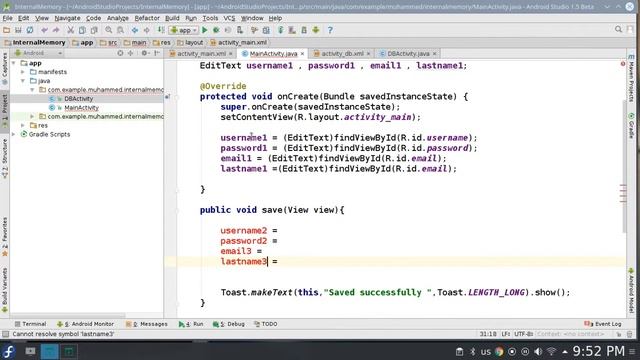The image size is (640, 360).
Task: Open the Debug tool window
Action: click(229, 324)
